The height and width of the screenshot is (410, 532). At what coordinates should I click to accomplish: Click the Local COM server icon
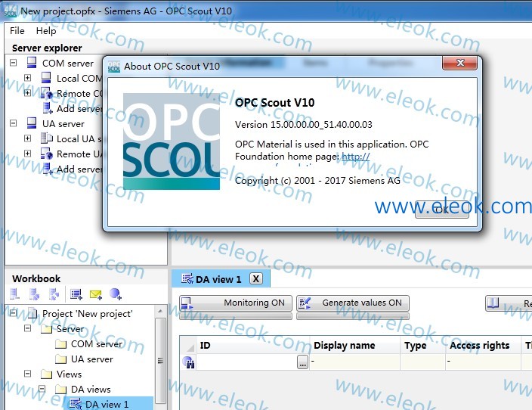46,78
